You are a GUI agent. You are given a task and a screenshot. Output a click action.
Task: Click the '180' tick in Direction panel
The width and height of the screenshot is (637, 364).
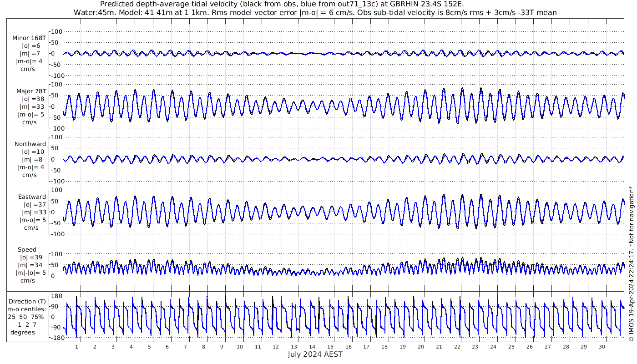click(56, 296)
